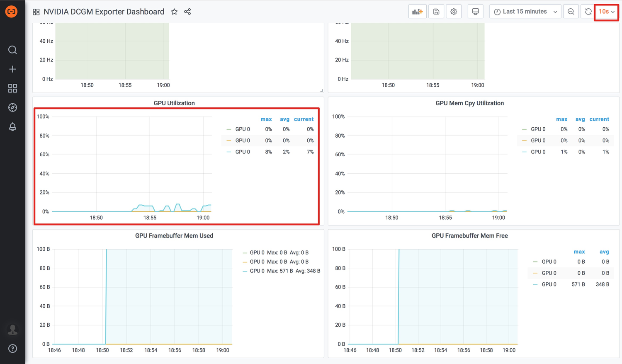Save the dashboard with the disk icon

pos(436,12)
